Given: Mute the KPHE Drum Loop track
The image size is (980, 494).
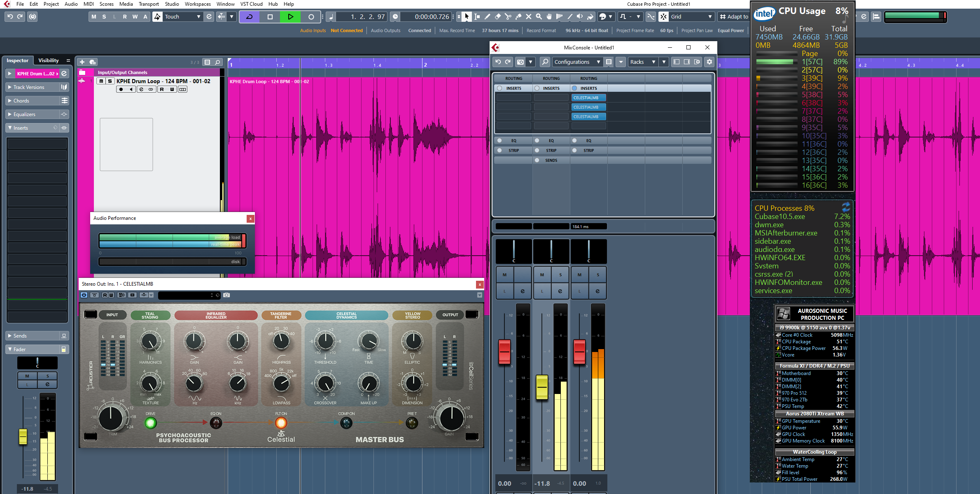Looking at the screenshot, I should pos(101,81).
